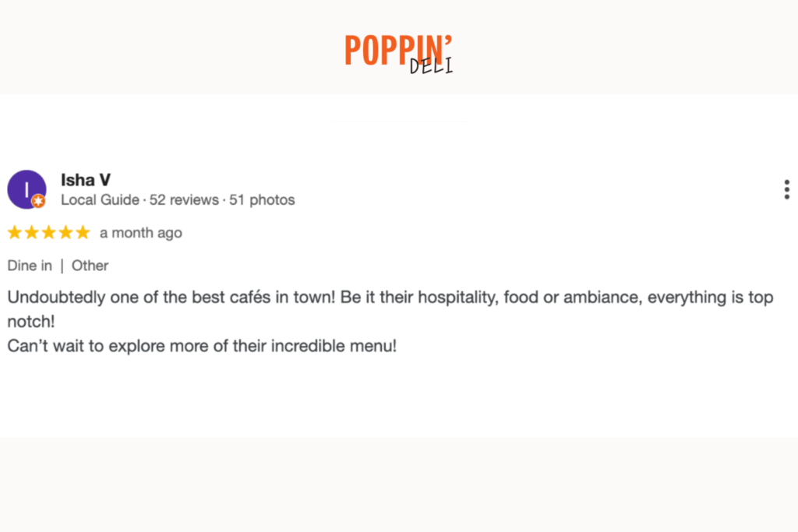Click the orange Local Guide badge
The width and height of the screenshot is (798, 532).
(x=38, y=202)
